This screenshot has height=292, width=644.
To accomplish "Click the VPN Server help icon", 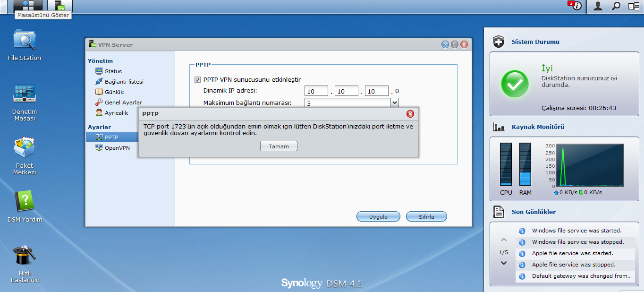I will pyautogui.click(x=445, y=44).
